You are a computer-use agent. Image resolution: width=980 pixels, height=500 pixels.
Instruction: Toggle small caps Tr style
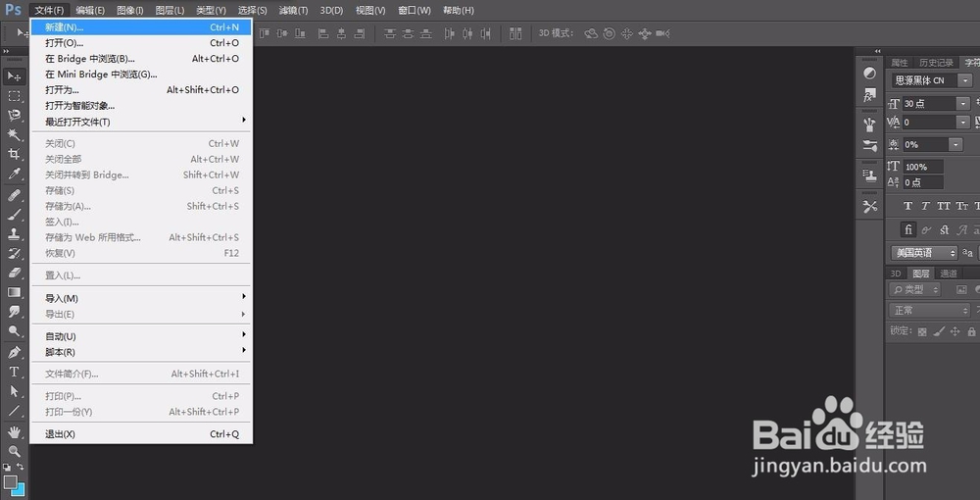[x=962, y=206]
